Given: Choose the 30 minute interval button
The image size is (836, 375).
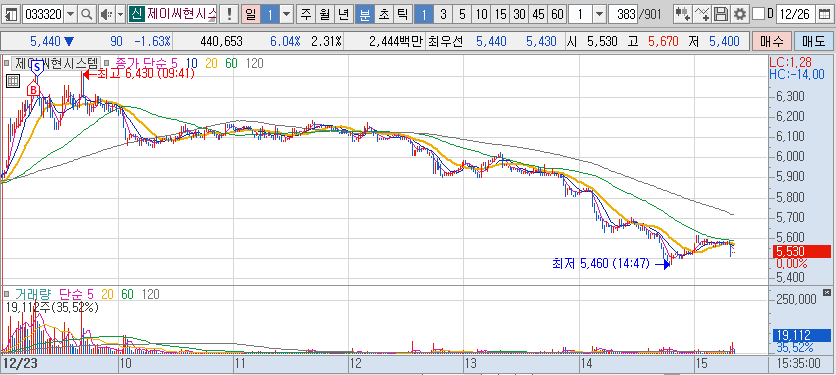Looking at the screenshot, I should (x=520, y=14).
